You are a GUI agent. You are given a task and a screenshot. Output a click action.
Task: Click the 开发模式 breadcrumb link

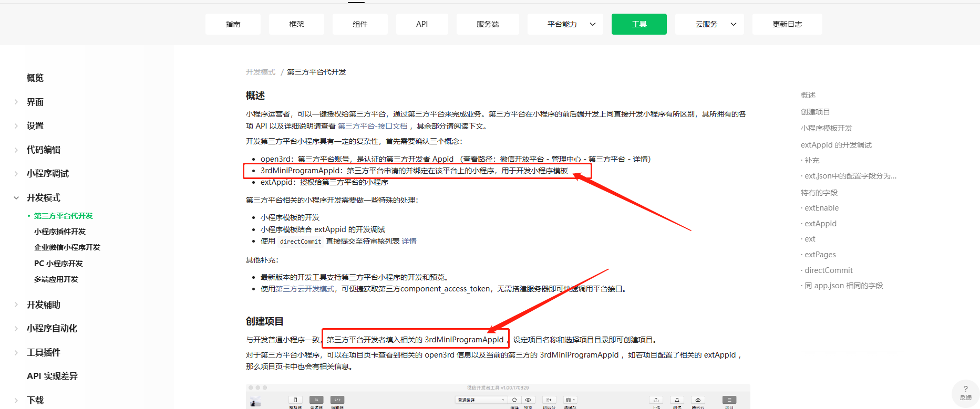[261, 72]
